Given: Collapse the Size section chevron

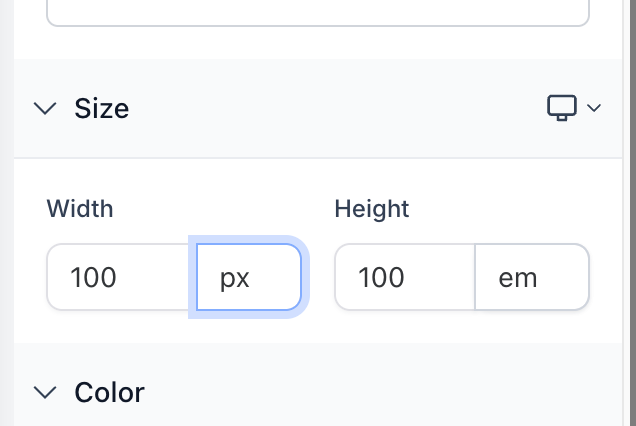Looking at the screenshot, I should (x=45, y=108).
